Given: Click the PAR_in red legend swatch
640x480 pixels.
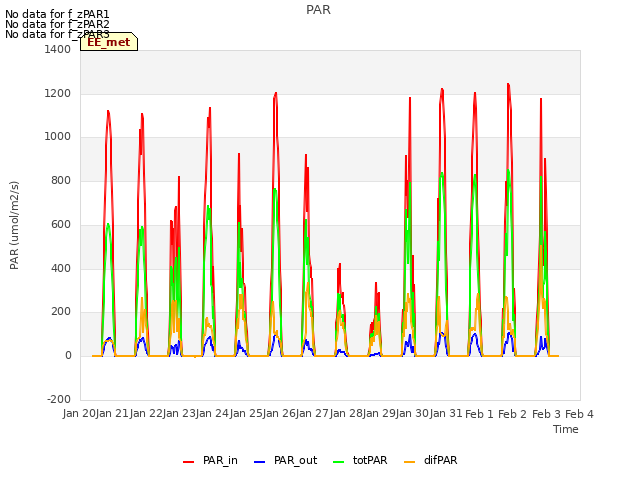Looking at the screenshot, I should coord(189,462).
